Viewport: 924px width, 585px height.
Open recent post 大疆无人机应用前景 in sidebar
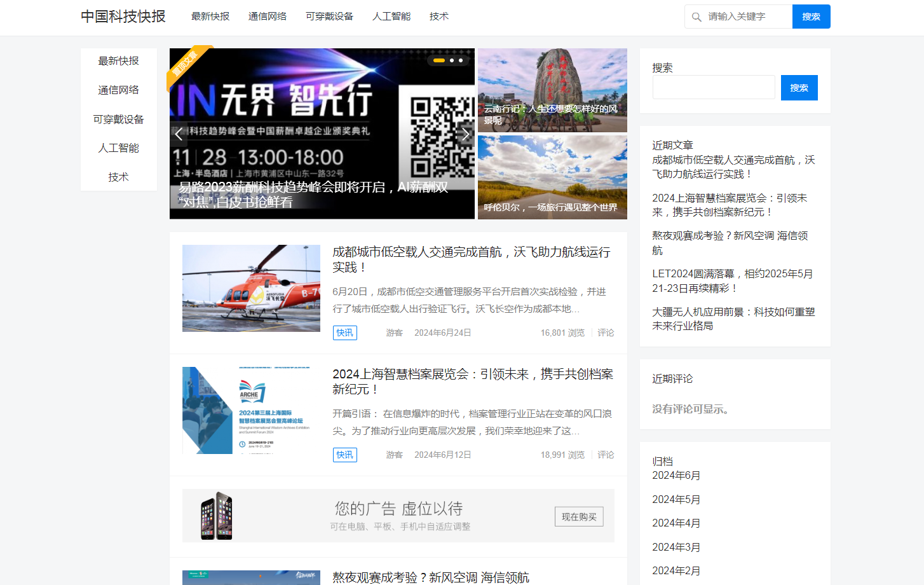733,319
